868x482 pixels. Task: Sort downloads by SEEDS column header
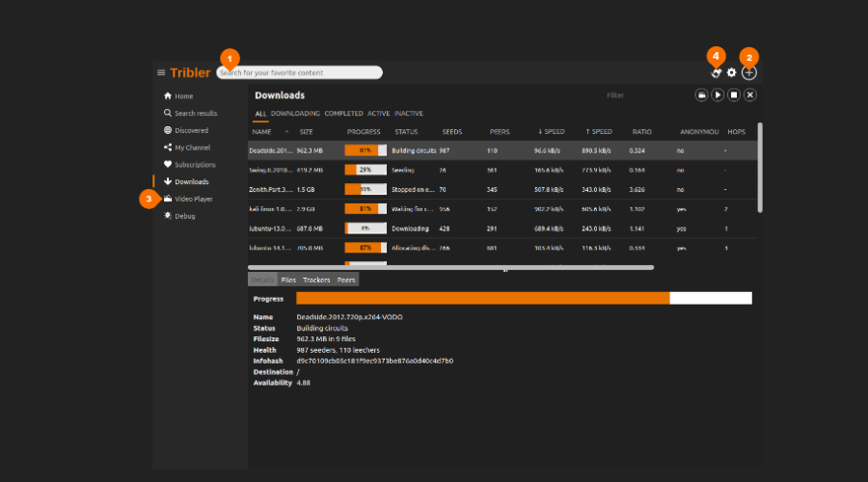click(451, 132)
